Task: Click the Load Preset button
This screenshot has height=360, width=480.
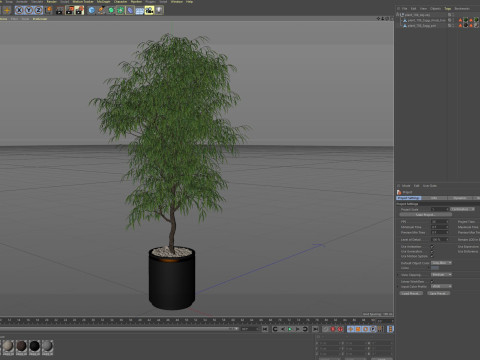Action: click(x=411, y=293)
